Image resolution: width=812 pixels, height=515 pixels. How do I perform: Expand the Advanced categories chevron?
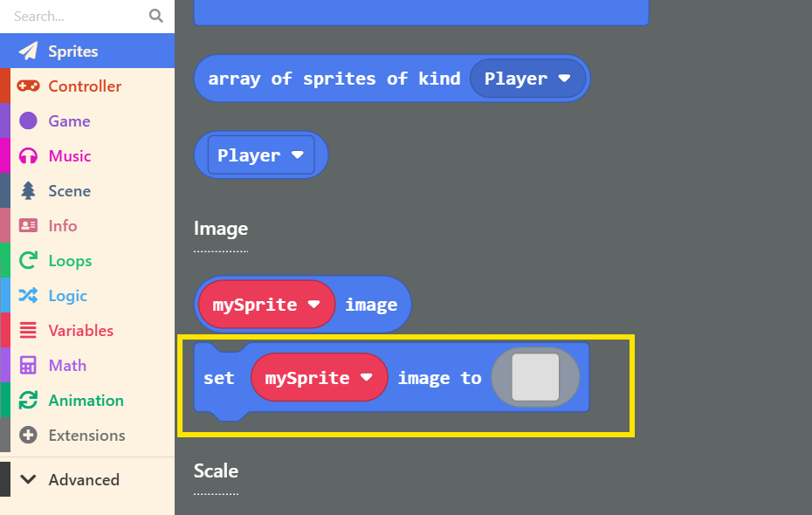pyautogui.click(x=29, y=479)
